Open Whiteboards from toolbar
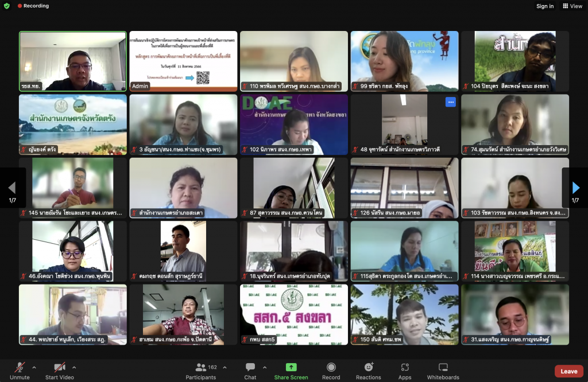Screen dimensions: 588x382 point(443,368)
